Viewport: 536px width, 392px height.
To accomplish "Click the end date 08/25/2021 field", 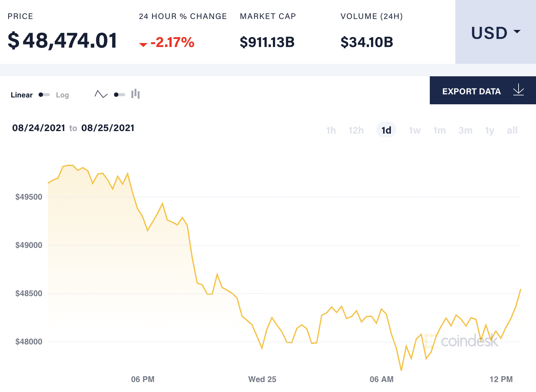I will pos(108,128).
